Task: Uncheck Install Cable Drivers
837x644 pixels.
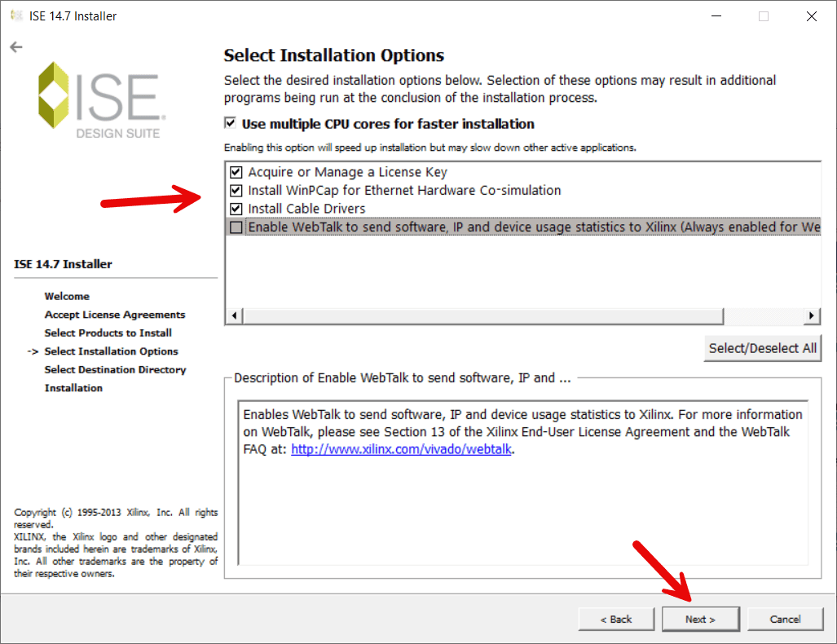Action: 235,209
